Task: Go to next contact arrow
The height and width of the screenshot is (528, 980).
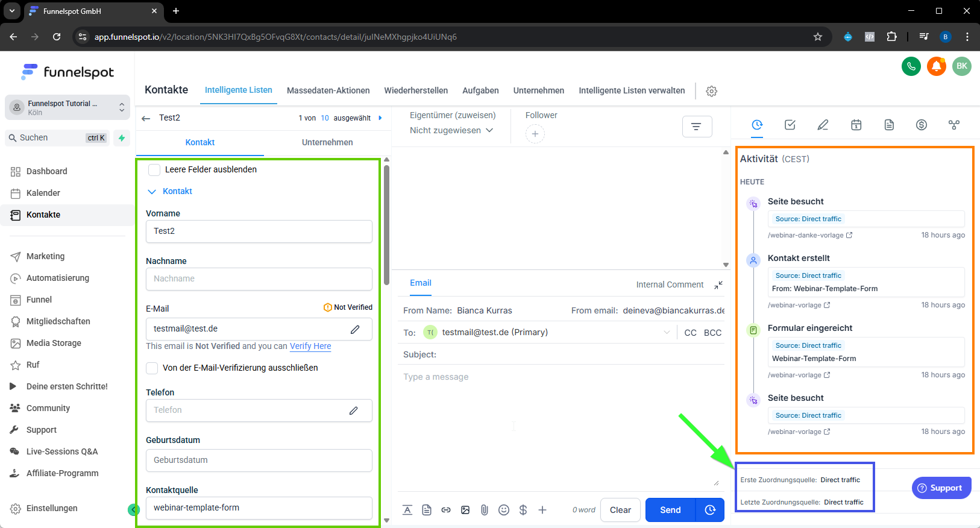Action: 380,118
